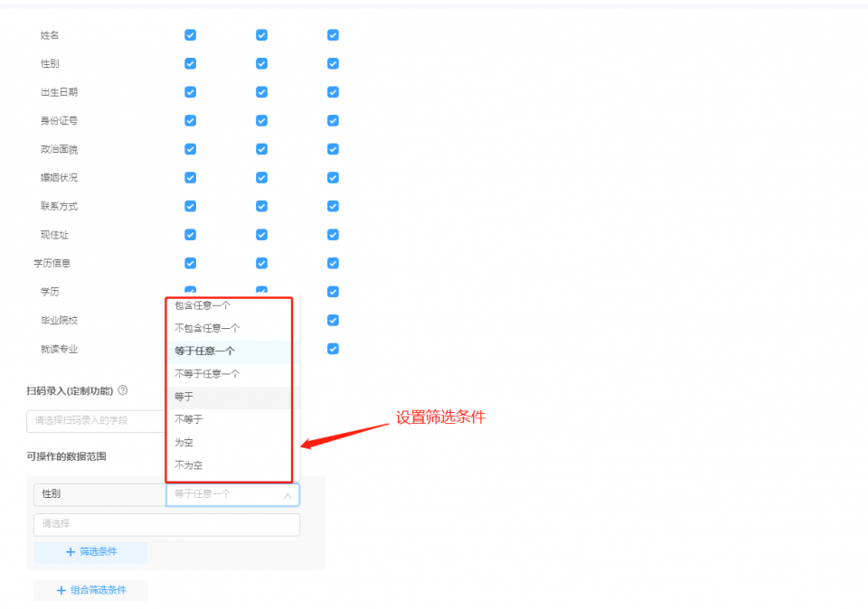Click the plus icon on 组合筛选条件 button
Screen dimensions: 868x609
pos(59,590)
